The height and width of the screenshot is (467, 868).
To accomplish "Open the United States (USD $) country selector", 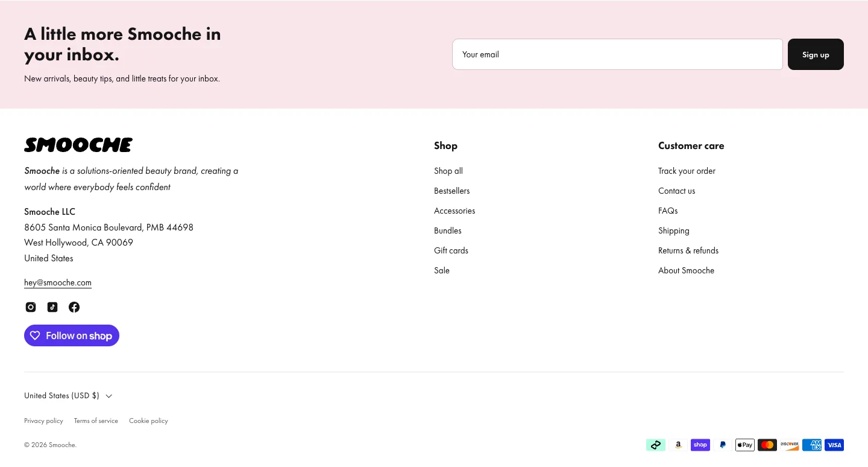I will pyautogui.click(x=68, y=396).
